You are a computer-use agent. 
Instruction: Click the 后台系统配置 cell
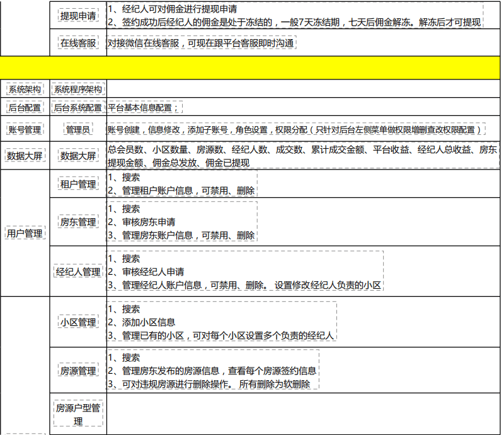point(78,108)
